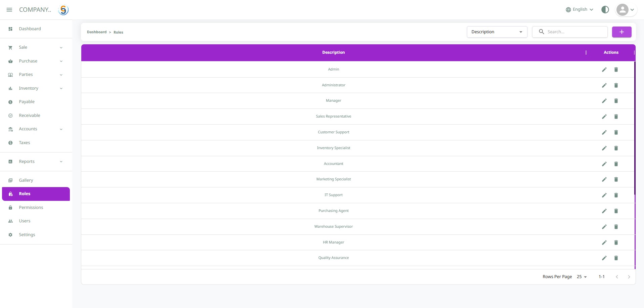
Task: Toggle dark/light theme mode
Action: (605, 10)
